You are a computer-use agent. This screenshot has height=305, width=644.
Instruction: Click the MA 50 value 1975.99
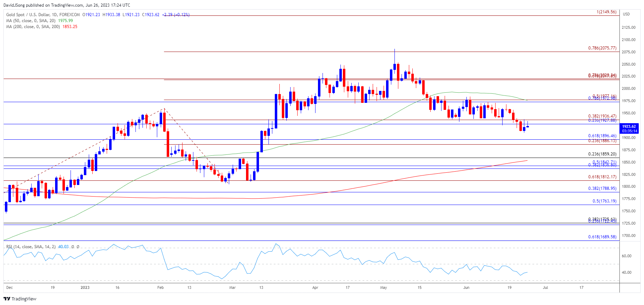point(65,21)
